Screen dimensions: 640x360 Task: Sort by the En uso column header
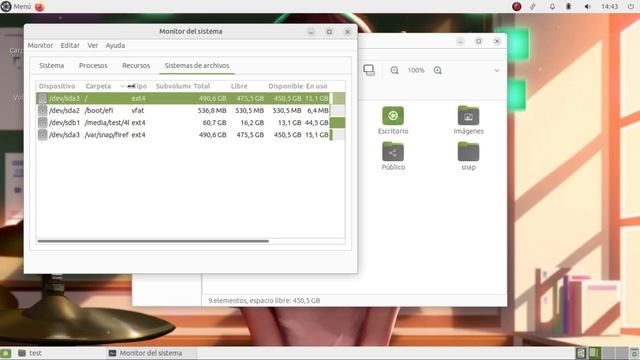[317, 86]
